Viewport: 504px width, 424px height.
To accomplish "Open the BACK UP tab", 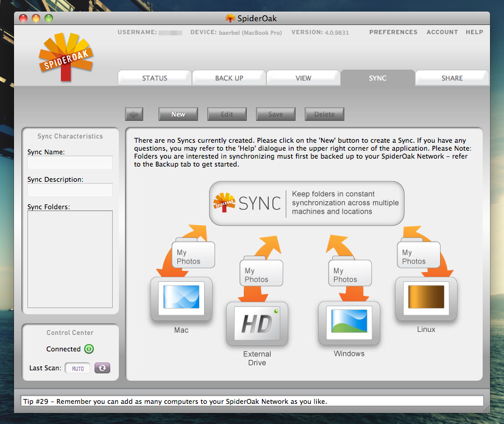I will click(x=229, y=78).
